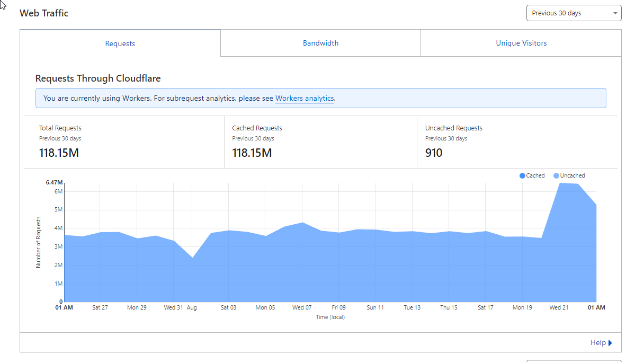Click the Cached legend color dot
This screenshot has height=362, width=644.
click(x=522, y=175)
